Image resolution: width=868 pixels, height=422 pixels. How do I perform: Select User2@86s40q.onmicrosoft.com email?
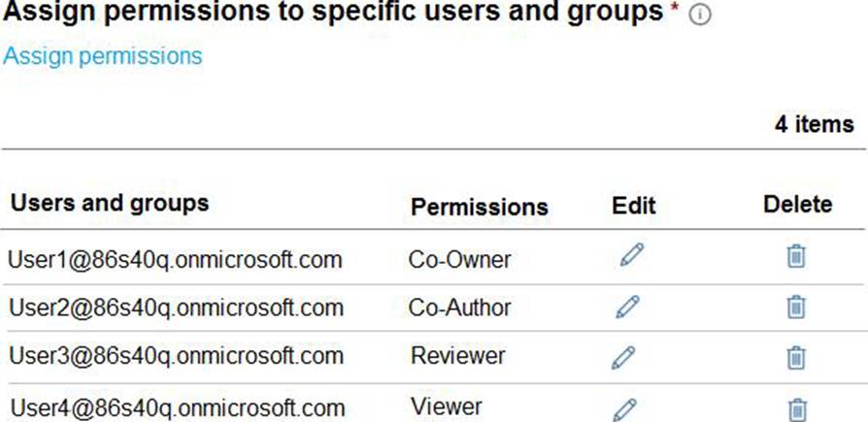[175, 308]
